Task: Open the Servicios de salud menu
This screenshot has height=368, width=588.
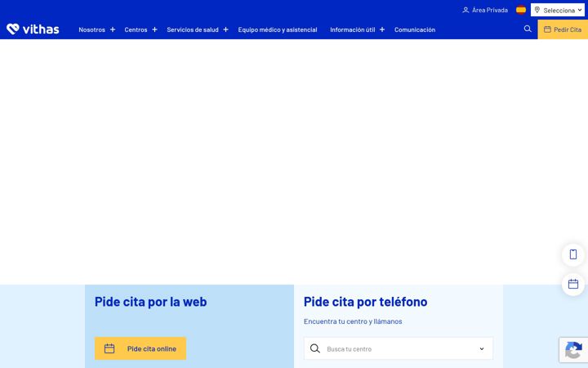Action: [x=193, y=29]
